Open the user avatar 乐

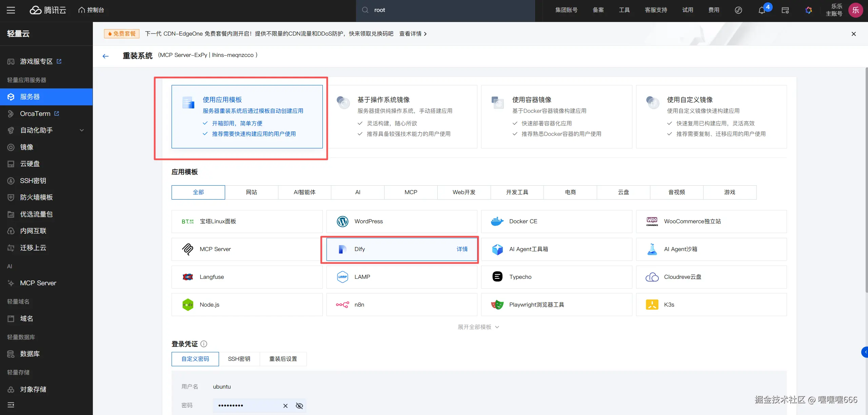point(855,10)
